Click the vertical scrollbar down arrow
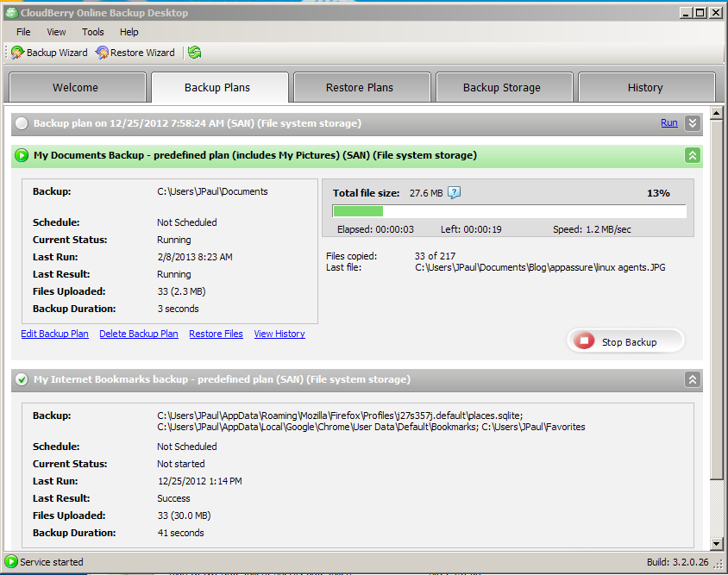Image resolution: width=728 pixels, height=575 pixels. click(x=717, y=543)
